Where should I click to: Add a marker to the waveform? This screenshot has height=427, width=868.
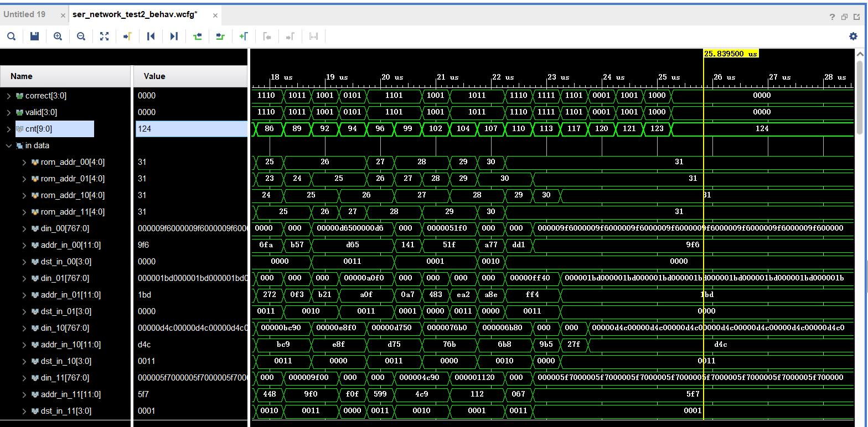tap(244, 37)
